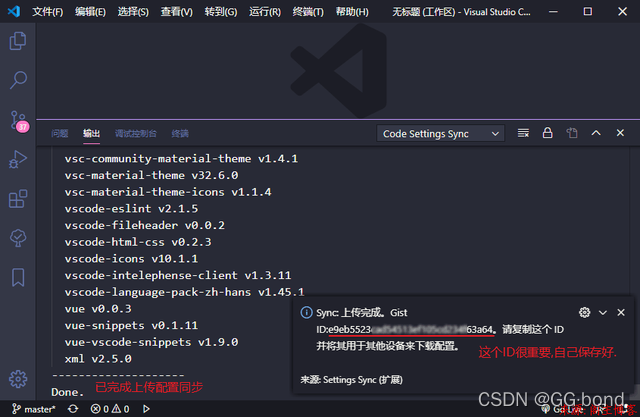Image resolution: width=640 pixels, height=417 pixels.
Task: Dismiss the Sync upload notification
Action: [x=621, y=313]
